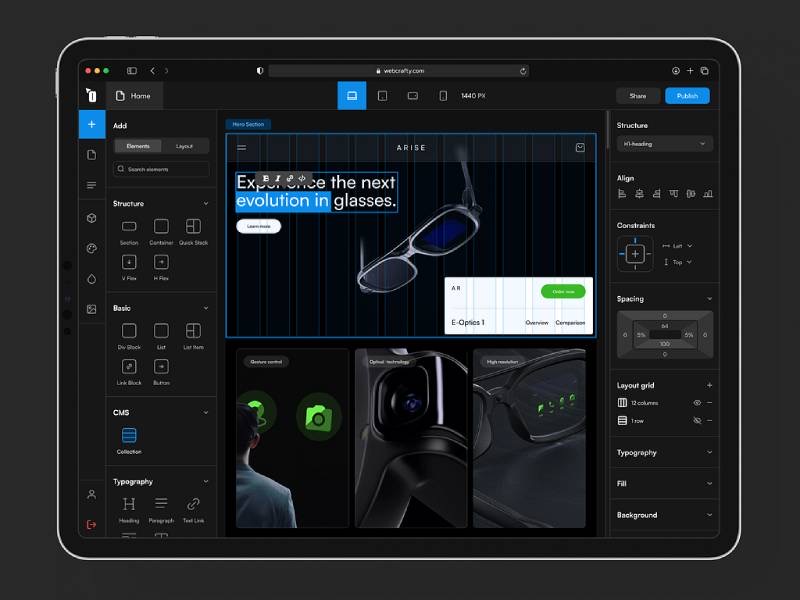Viewport: 800px width, 600px height.
Task: Click the reload icon in address bar
Action: click(x=523, y=71)
